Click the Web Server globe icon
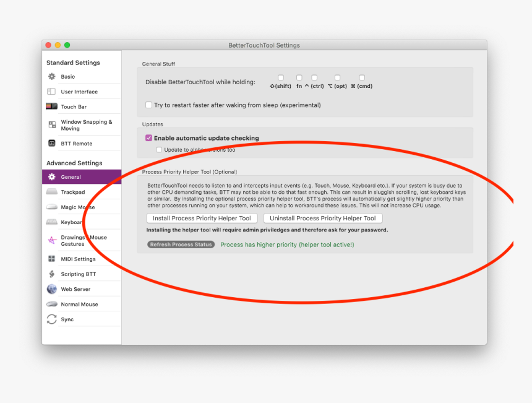 (x=51, y=289)
